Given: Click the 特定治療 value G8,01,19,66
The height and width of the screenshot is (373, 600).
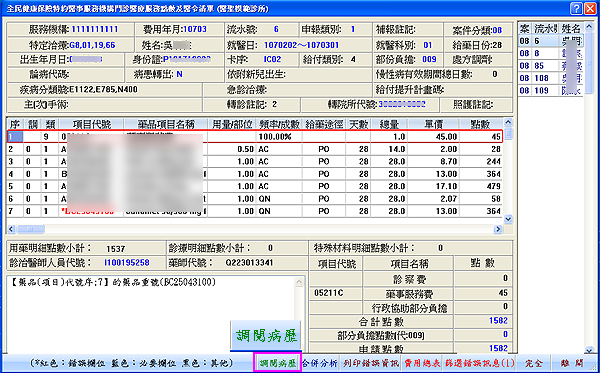Looking at the screenshot, I should [92, 45].
